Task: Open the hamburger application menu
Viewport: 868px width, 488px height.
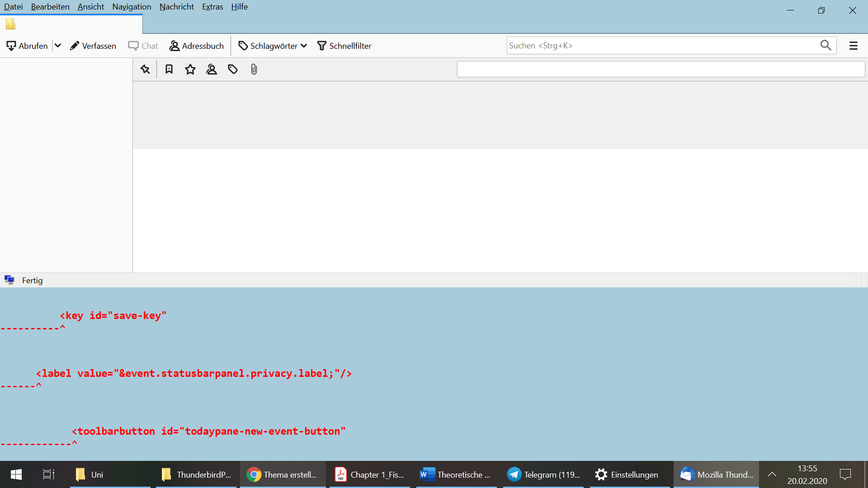Action: [854, 46]
